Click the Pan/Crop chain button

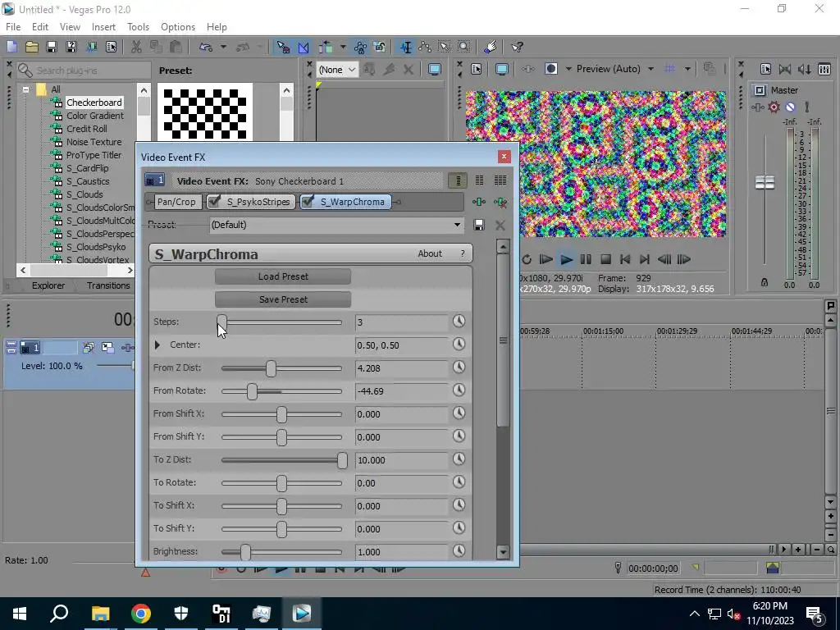click(176, 202)
